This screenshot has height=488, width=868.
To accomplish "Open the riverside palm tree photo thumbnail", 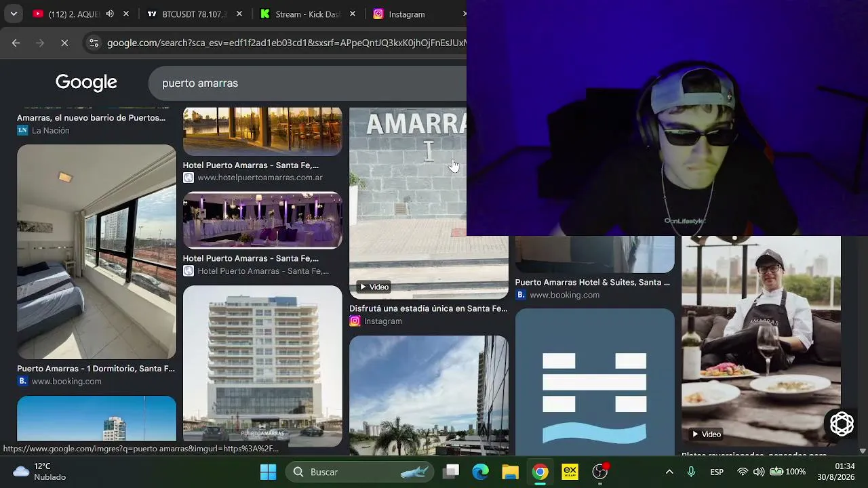I will point(429,395).
